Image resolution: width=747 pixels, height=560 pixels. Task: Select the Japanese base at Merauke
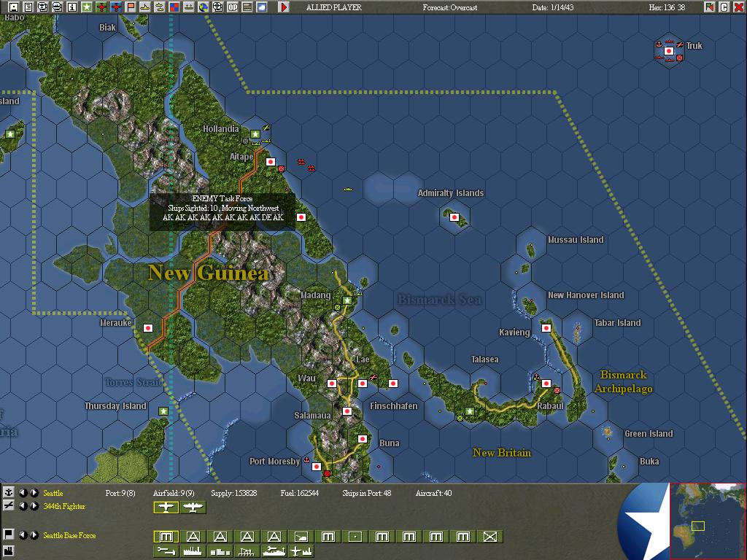[148, 328]
